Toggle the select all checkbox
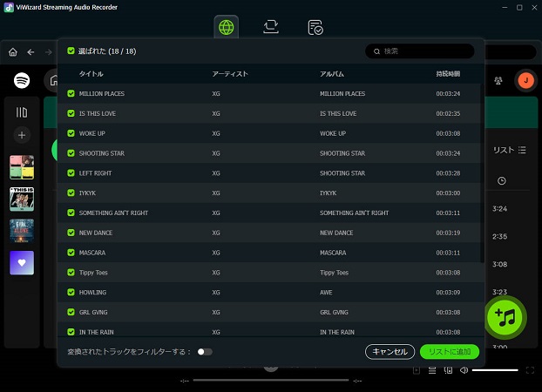 (71, 51)
